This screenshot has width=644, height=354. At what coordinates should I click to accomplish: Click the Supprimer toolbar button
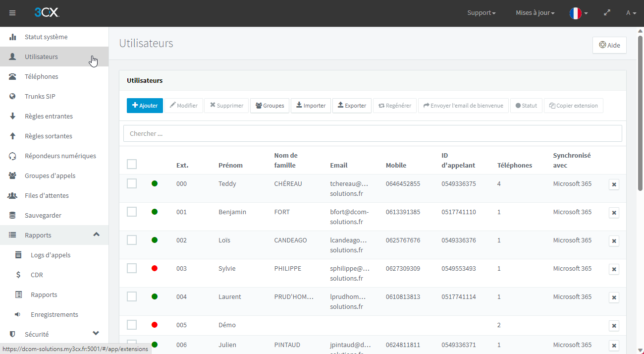coord(226,106)
